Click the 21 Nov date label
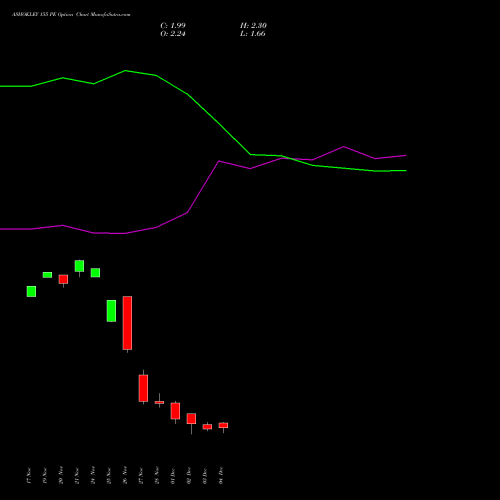The height and width of the screenshot is (500, 500). click(77, 476)
